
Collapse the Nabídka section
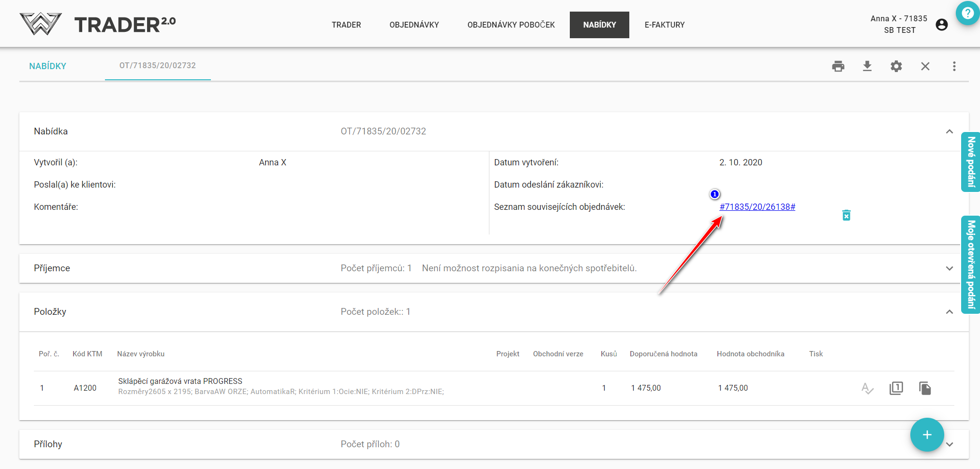(949, 132)
